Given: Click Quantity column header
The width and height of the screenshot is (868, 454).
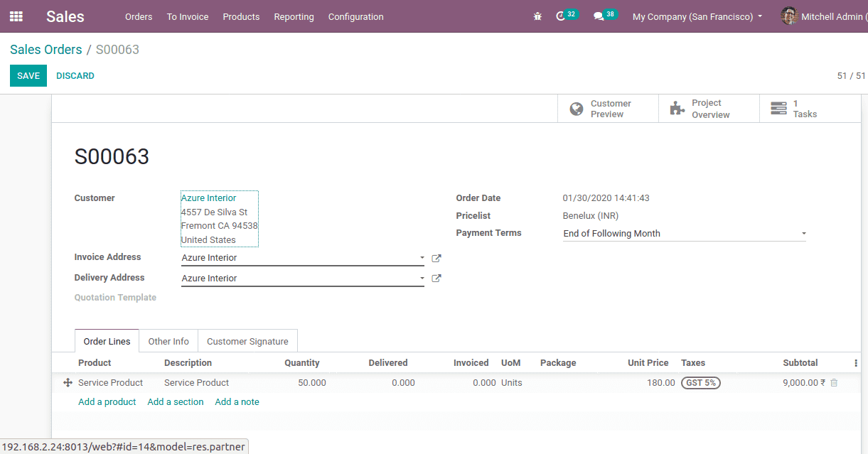Looking at the screenshot, I should 302,363.
